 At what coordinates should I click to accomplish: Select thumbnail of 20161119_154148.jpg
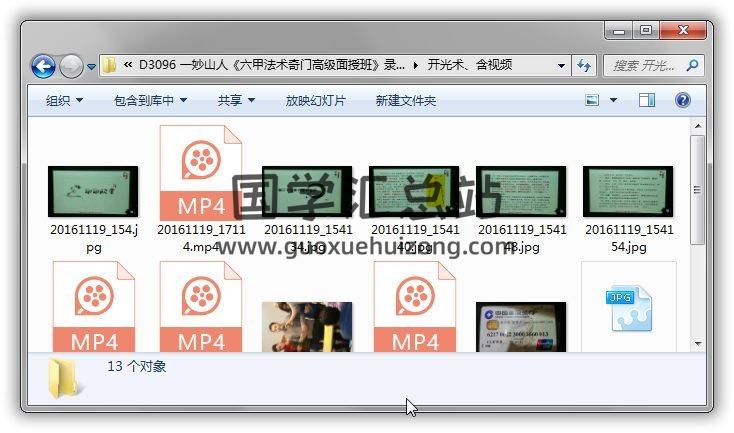click(x=521, y=191)
